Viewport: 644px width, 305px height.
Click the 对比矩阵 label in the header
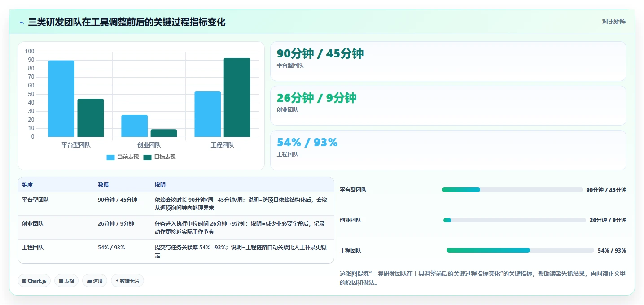tap(613, 22)
